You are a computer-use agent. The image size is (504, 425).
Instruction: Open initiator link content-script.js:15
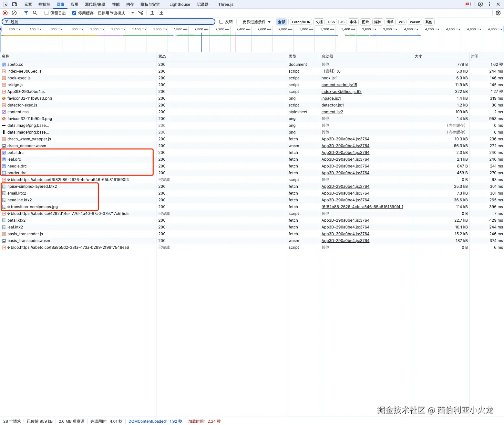339,85
